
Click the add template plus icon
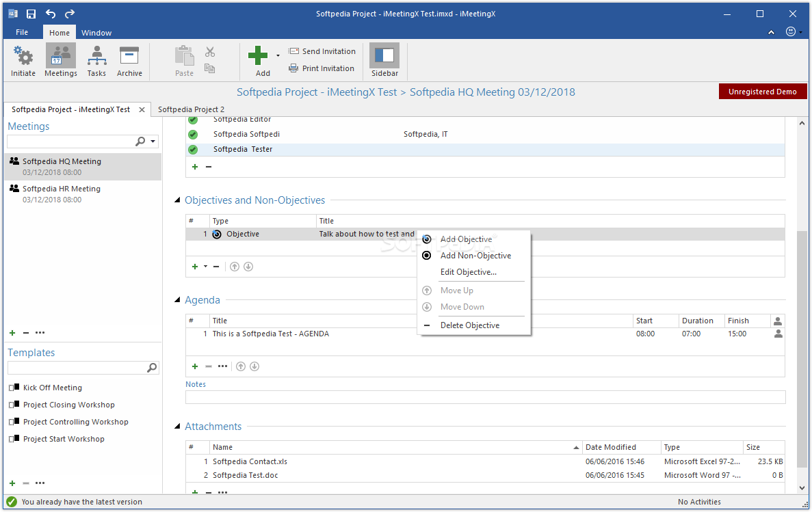click(x=12, y=483)
